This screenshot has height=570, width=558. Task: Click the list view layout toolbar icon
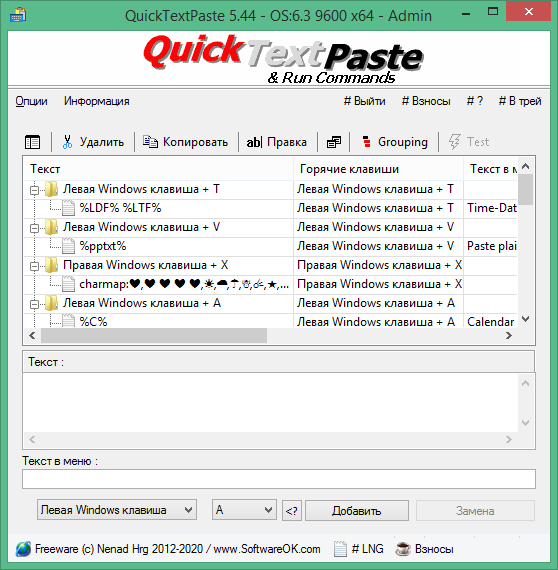(x=32, y=142)
